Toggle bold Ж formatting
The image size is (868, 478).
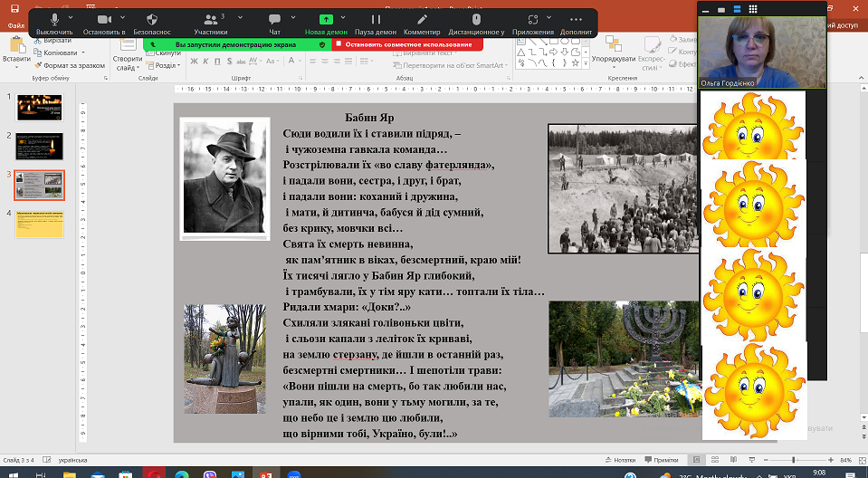click(194, 61)
